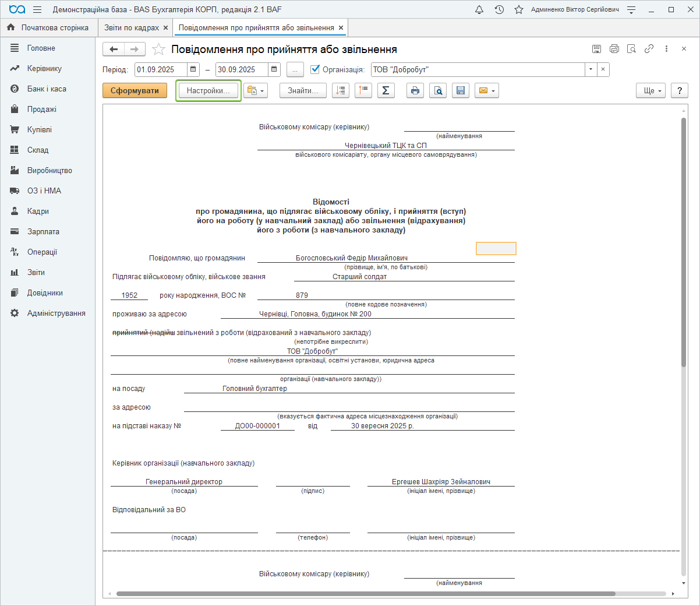Screen dimensions: 700x606
Task: Expand the report variants dropdown
Action: [256, 90]
